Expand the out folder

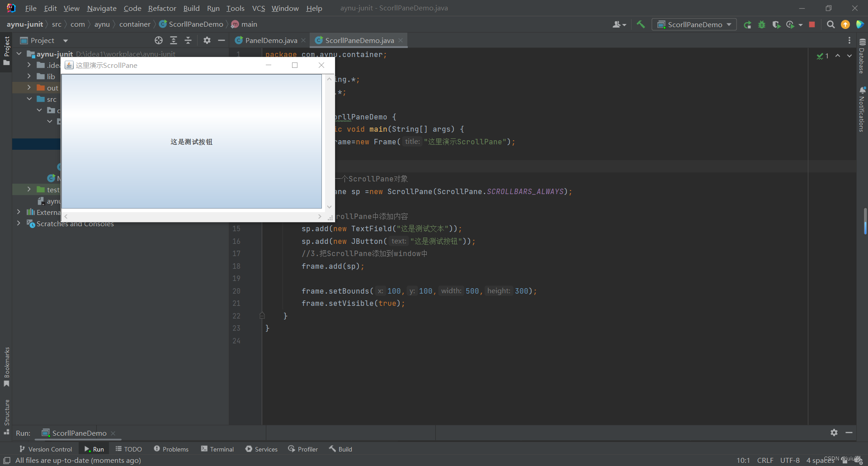click(x=29, y=87)
